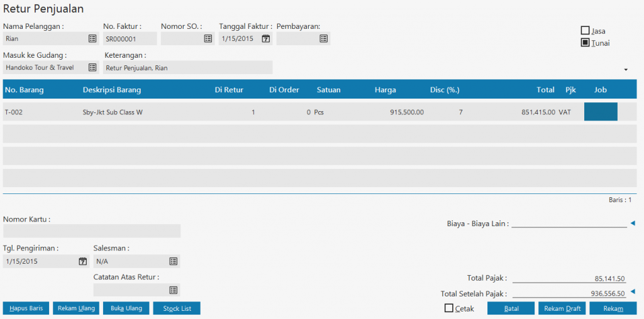
Task: Open the Tgl. Pengiriman calendar picker
Action: coord(82,261)
